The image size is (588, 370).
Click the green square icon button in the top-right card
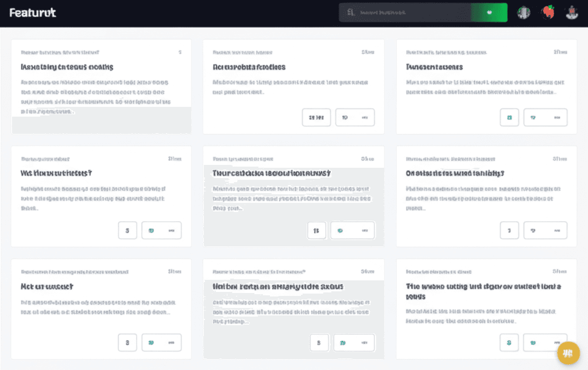pyautogui.click(x=509, y=117)
